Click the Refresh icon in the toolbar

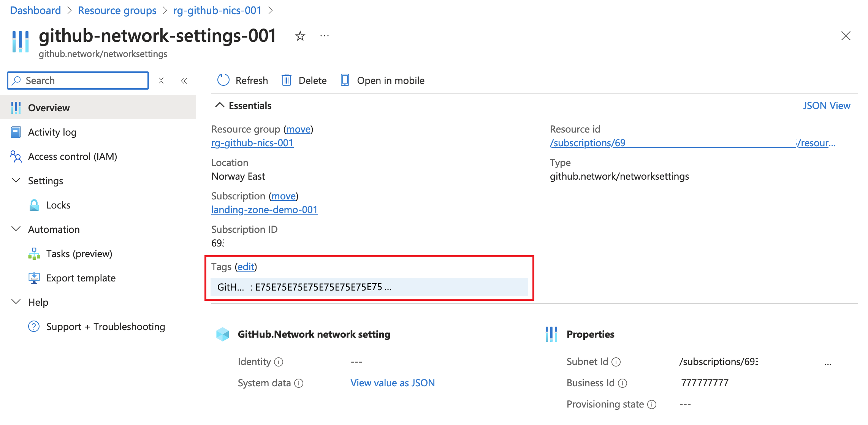pyautogui.click(x=223, y=80)
